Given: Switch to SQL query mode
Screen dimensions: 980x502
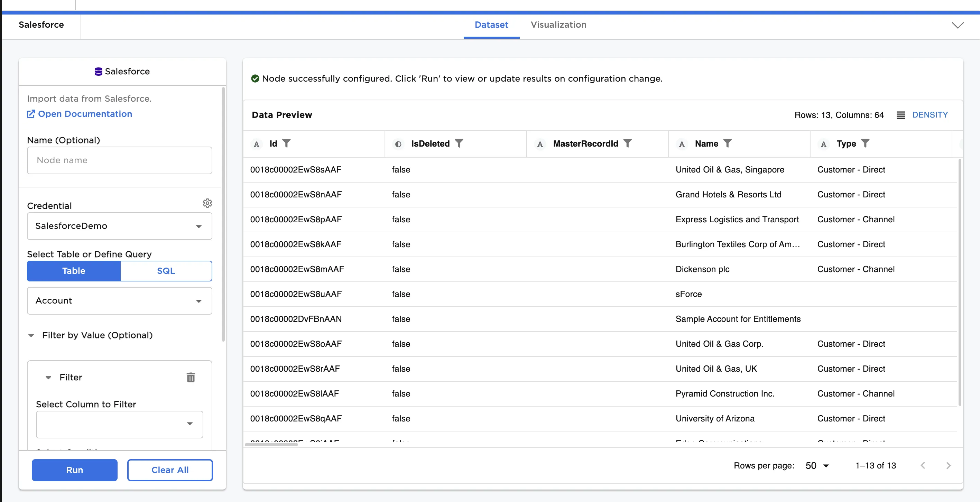Looking at the screenshot, I should click(x=166, y=271).
